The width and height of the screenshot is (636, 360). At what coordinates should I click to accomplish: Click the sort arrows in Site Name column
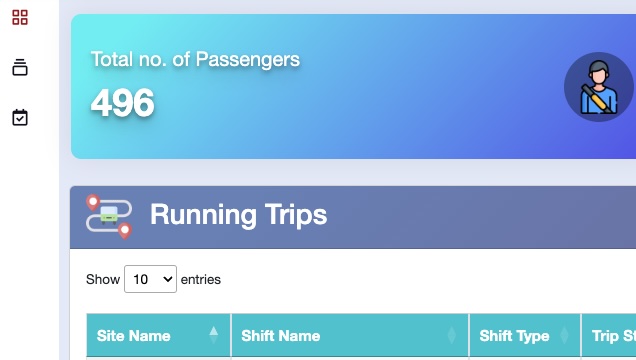[214, 335]
